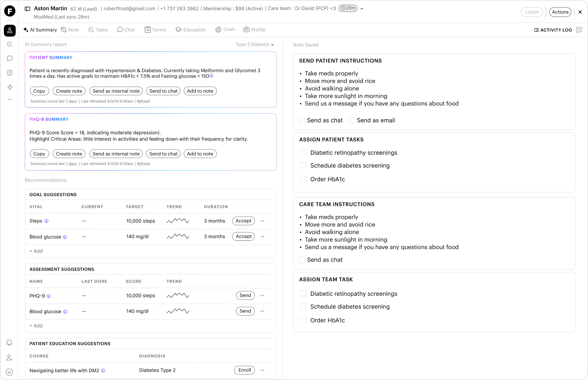Open the grid layout icon near Activity Log
The width and height of the screenshot is (588, 380).
pos(579,30)
